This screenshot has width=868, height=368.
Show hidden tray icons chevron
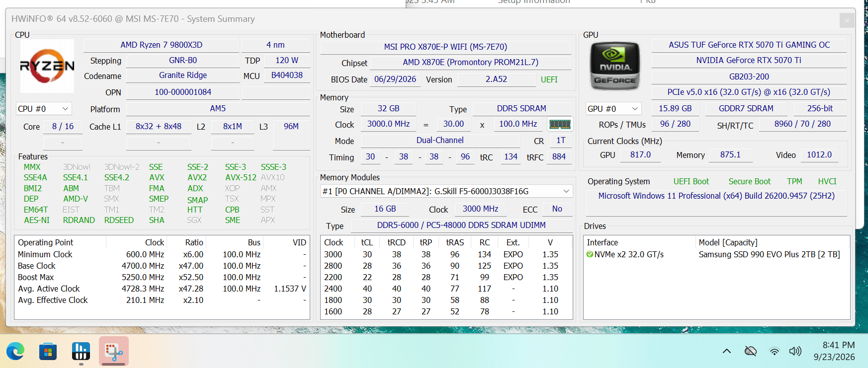pyautogui.click(x=727, y=351)
